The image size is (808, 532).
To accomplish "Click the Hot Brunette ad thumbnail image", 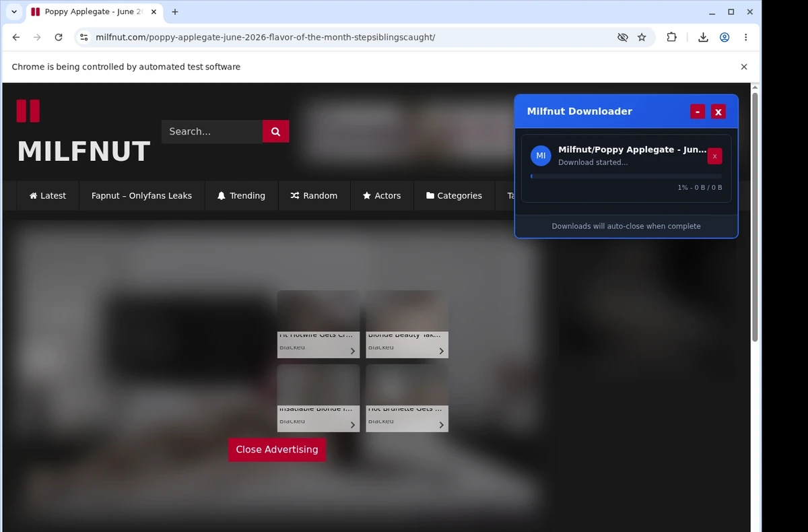I will point(407,385).
